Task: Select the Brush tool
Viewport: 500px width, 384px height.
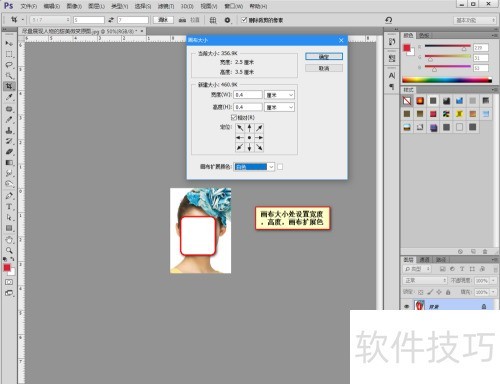Action: [9, 119]
